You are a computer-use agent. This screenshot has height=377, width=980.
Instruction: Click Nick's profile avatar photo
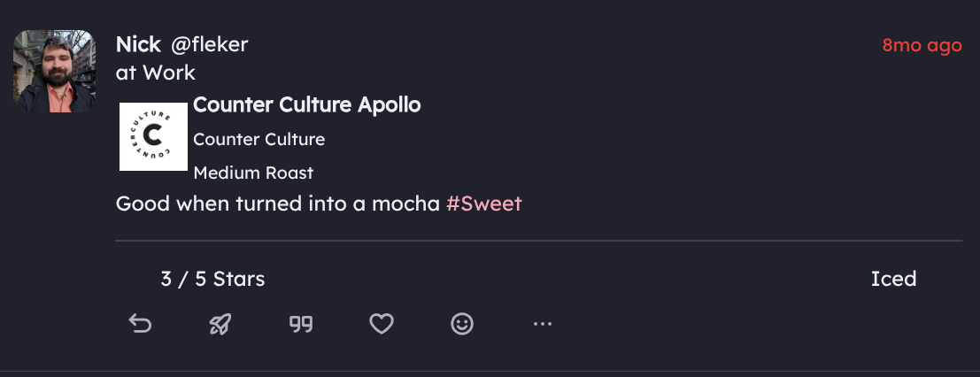(54, 72)
